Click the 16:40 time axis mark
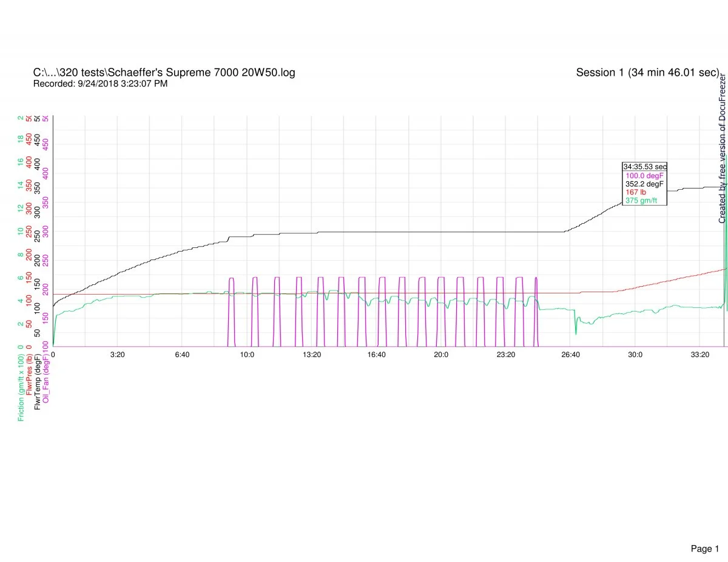728x562 pixels. click(x=376, y=355)
